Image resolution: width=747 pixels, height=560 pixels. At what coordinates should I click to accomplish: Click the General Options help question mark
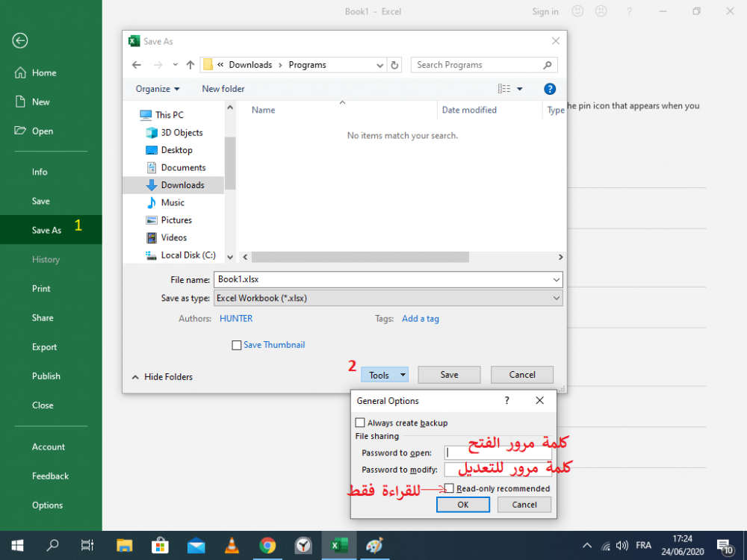[507, 401]
